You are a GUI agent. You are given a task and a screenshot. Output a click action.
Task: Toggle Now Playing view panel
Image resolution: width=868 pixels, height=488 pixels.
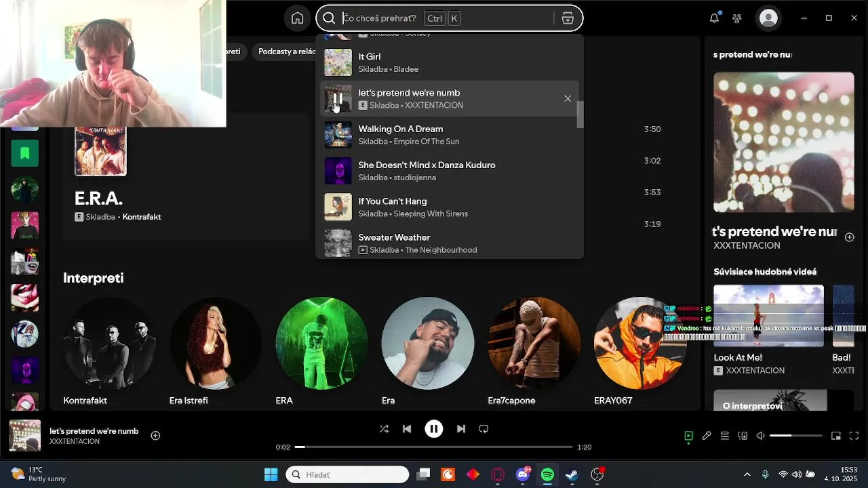click(x=688, y=436)
